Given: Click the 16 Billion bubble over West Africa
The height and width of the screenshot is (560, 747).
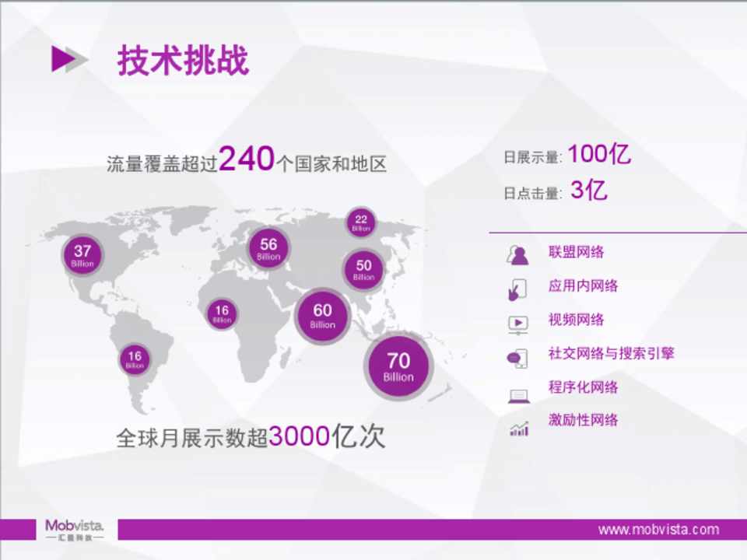Looking at the screenshot, I should coord(223,314).
